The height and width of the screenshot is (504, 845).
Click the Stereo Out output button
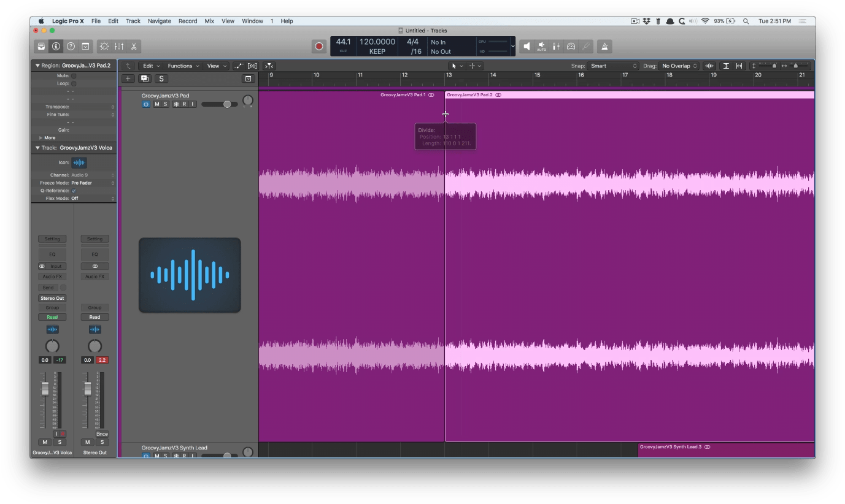tap(52, 298)
